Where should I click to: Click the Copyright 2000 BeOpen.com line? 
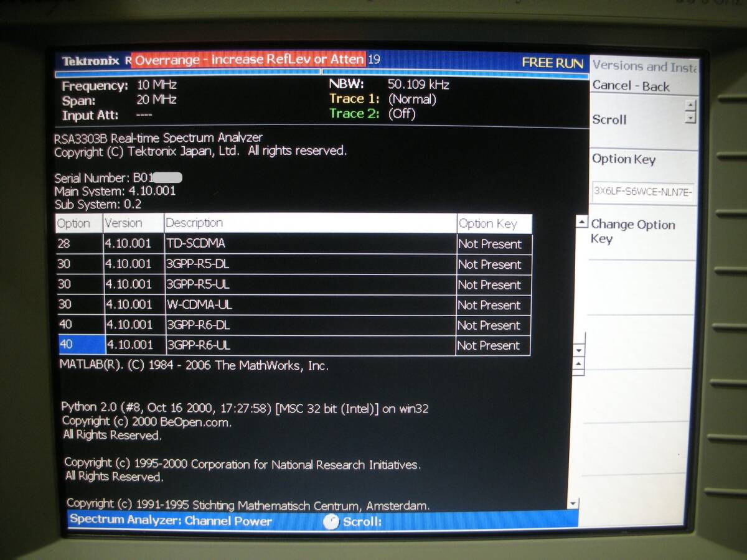click(147, 422)
